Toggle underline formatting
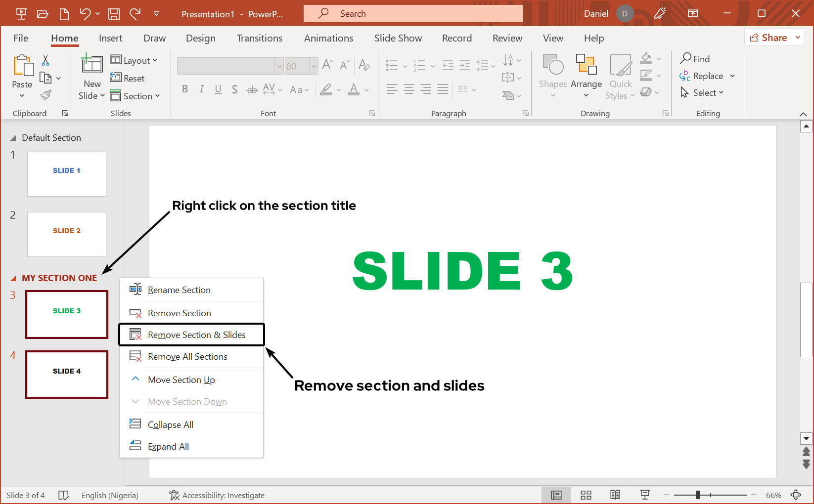This screenshot has width=814, height=504. pyautogui.click(x=218, y=89)
